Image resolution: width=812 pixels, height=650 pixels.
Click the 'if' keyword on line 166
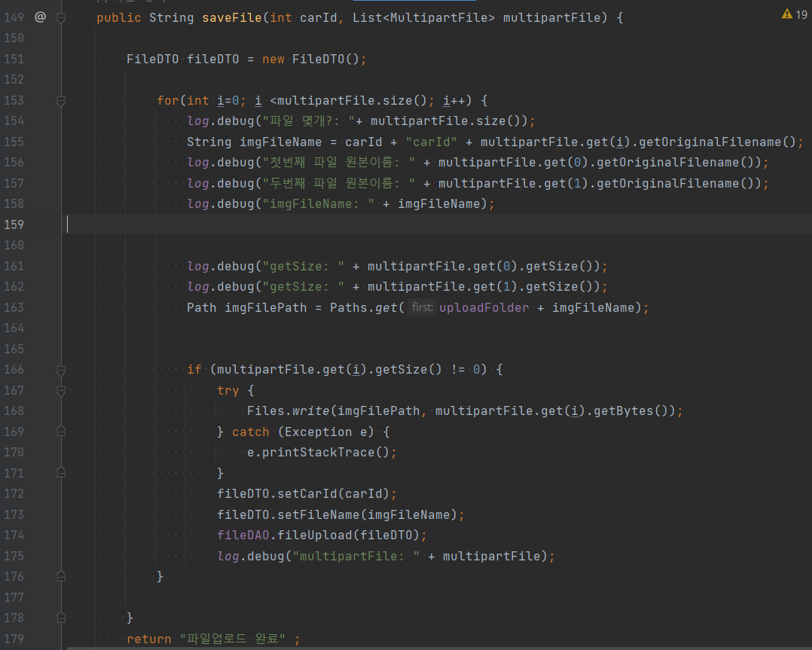pos(194,369)
